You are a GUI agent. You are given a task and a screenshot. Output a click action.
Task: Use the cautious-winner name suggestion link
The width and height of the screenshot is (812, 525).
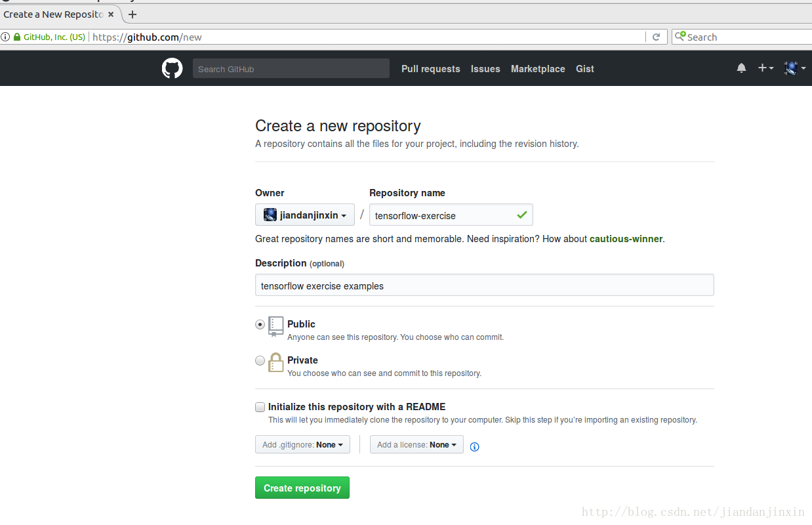[x=626, y=239]
